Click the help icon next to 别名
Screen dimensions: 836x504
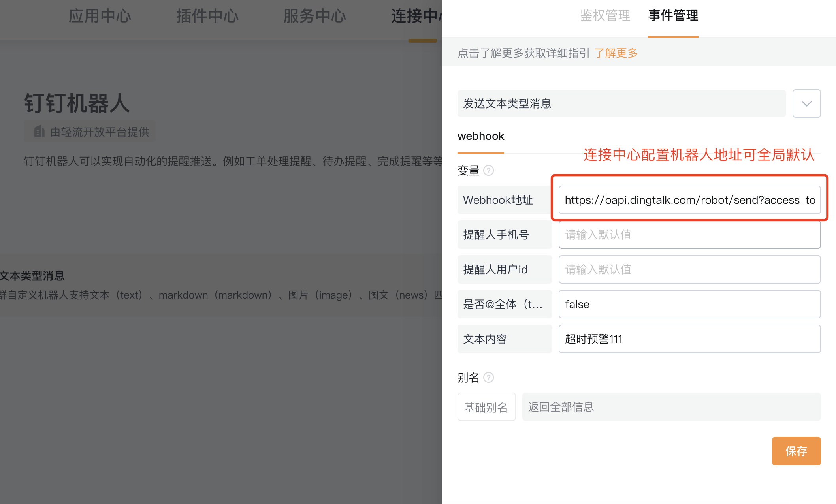pos(489,378)
